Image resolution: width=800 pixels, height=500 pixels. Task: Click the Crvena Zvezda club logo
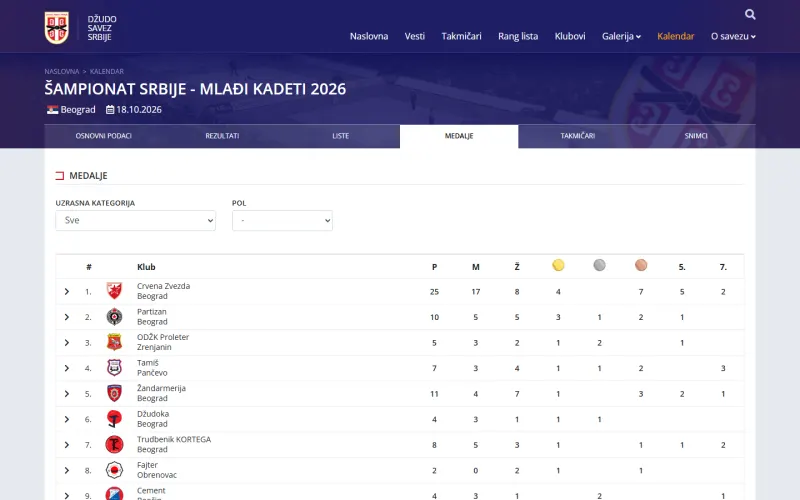[x=114, y=291]
